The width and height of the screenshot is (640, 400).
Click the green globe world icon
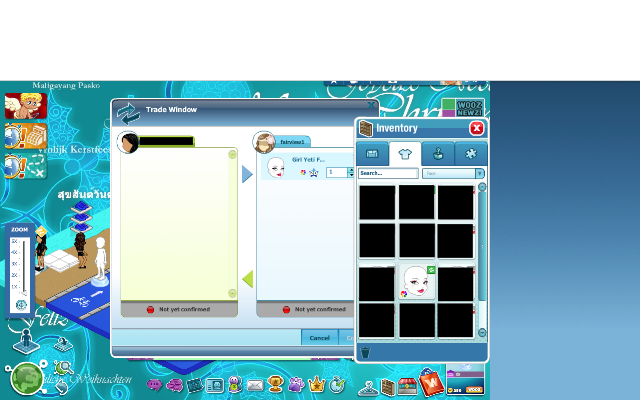pyautogui.click(x=27, y=379)
